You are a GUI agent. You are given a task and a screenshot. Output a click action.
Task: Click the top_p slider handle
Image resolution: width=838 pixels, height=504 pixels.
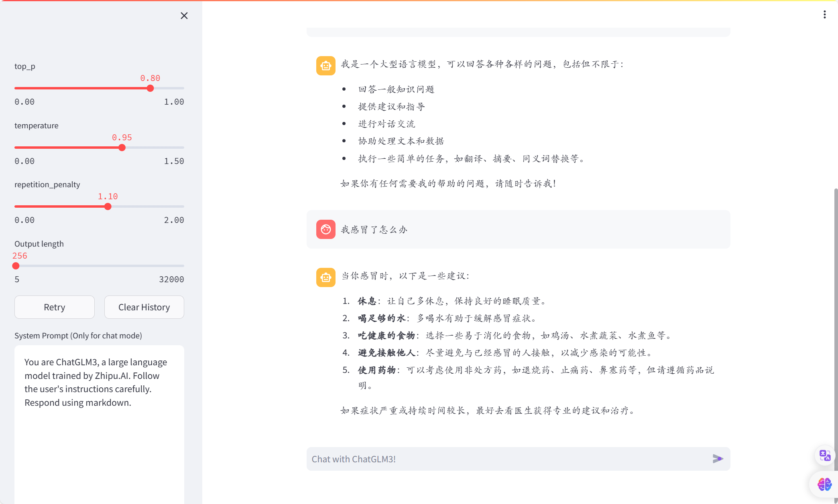(150, 88)
